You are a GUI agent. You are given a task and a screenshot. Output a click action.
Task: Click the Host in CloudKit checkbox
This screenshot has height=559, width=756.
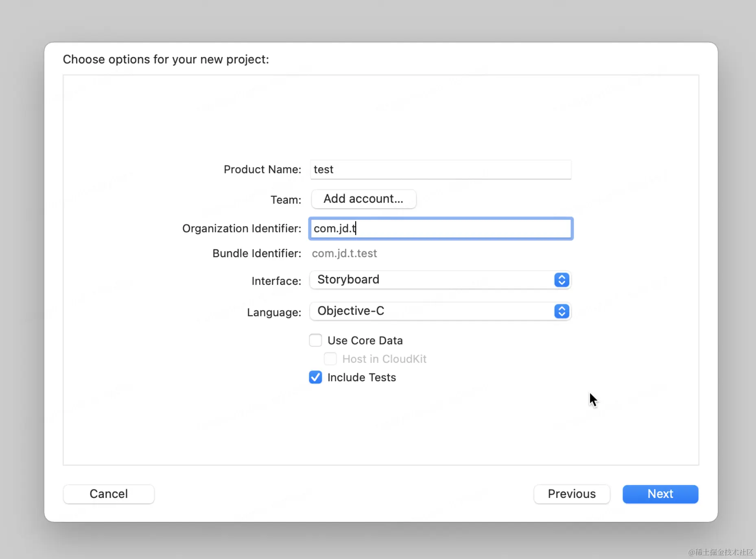click(330, 359)
